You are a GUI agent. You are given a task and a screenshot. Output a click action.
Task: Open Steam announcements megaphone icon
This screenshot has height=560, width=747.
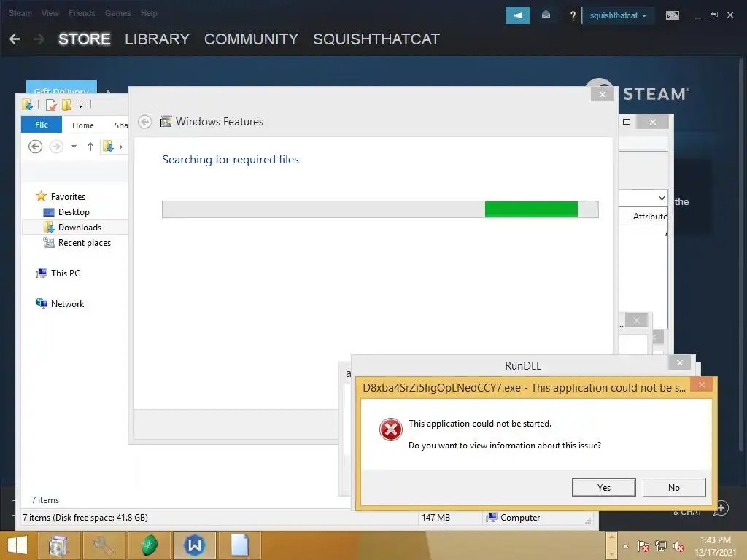point(517,15)
